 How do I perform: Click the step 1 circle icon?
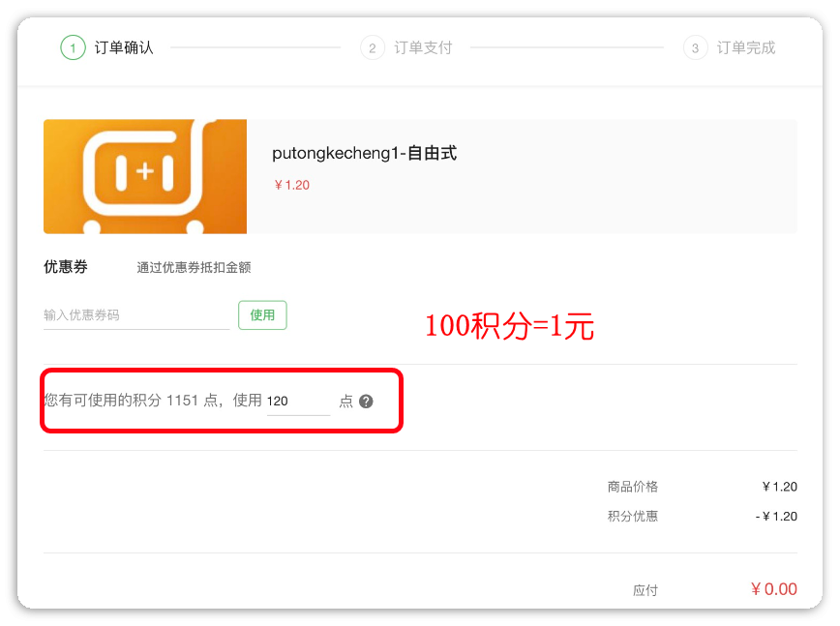point(73,47)
